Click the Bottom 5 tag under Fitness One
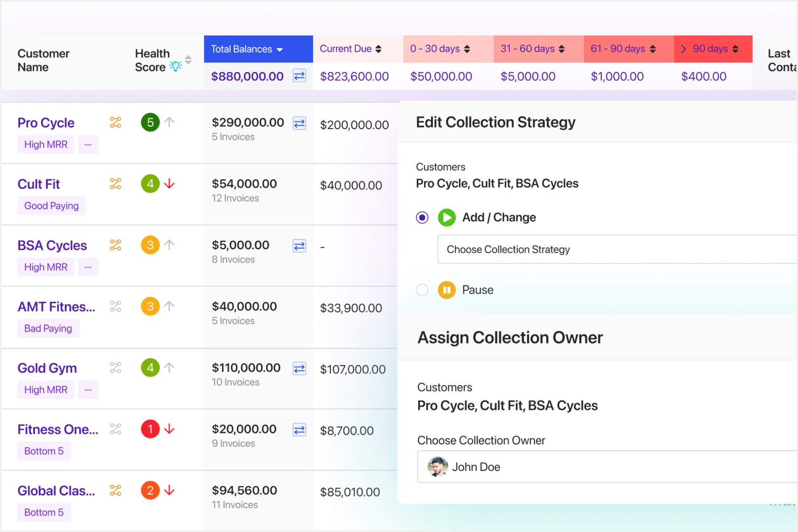 click(44, 451)
